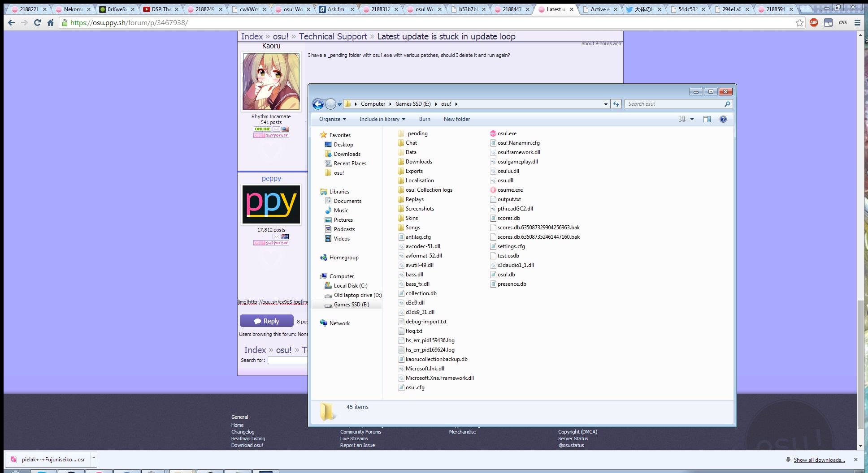Open Downloads under Favorites
The width and height of the screenshot is (868, 473).
click(343, 154)
